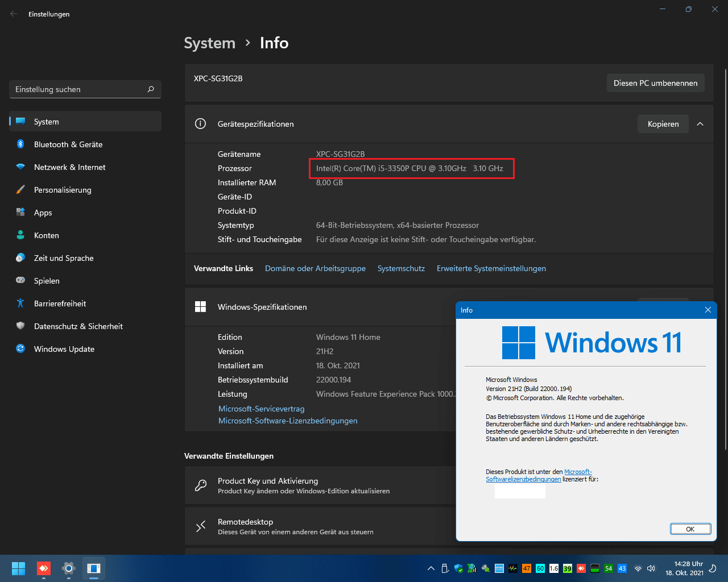
Task: Click the info icon beside Gerätespezifikationen
Action: [200, 124]
